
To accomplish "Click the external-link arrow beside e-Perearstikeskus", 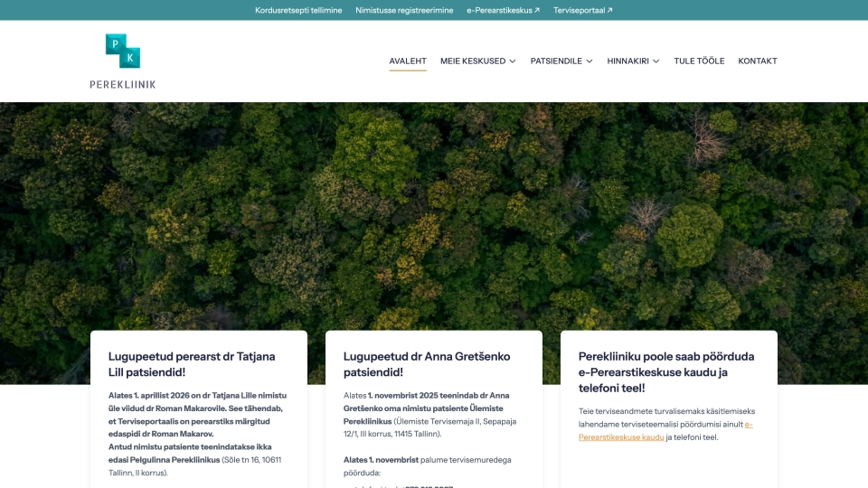I will pyautogui.click(x=537, y=10).
